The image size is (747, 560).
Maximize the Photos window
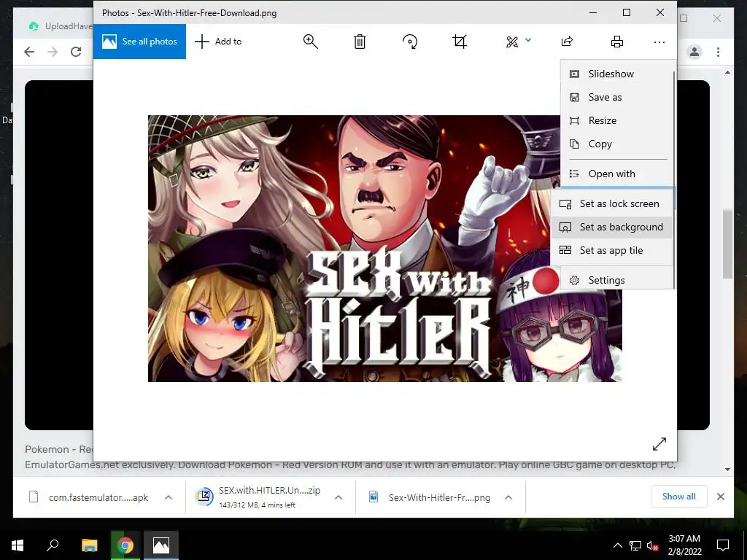pyautogui.click(x=627, y=13)
